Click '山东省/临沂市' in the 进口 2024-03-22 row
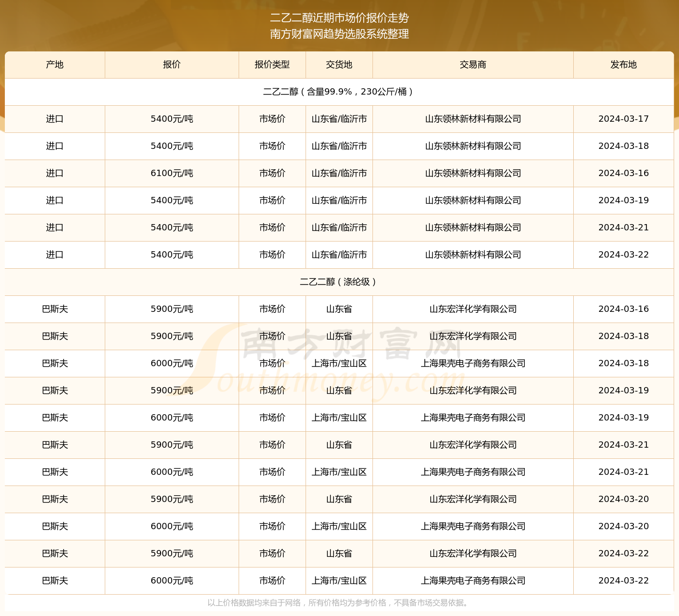The width and height of the screenshot is (679, 616). coord(339,255)
